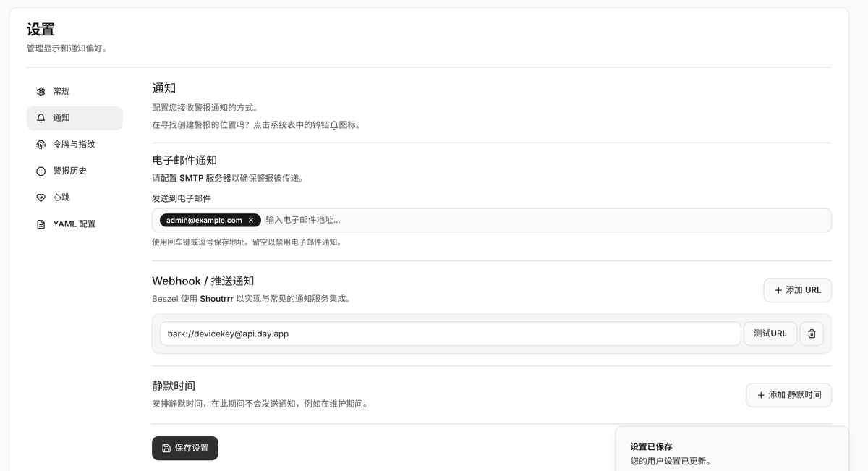Click the 添加 URL button

(797, 290)
